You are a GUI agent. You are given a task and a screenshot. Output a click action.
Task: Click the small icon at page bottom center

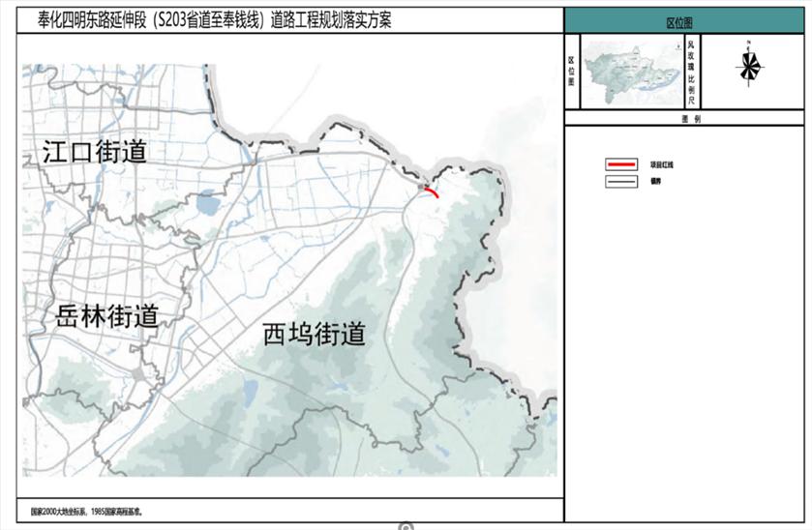coord(406,526)
